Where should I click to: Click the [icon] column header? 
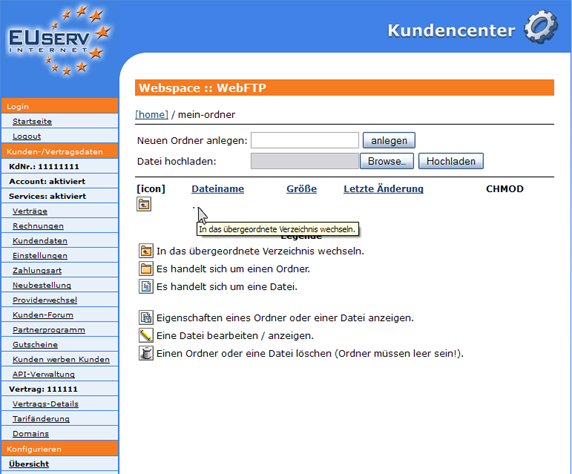point(151,189)
